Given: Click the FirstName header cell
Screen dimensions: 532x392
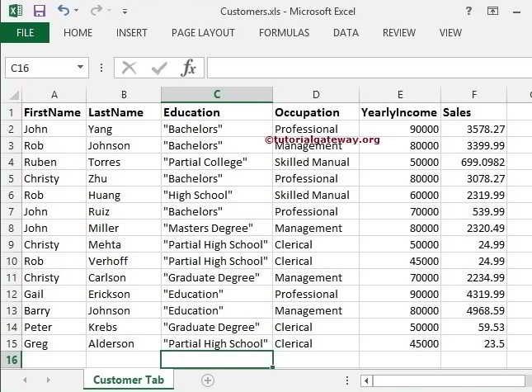Looking at the screenshot, I should pos(54,112).
